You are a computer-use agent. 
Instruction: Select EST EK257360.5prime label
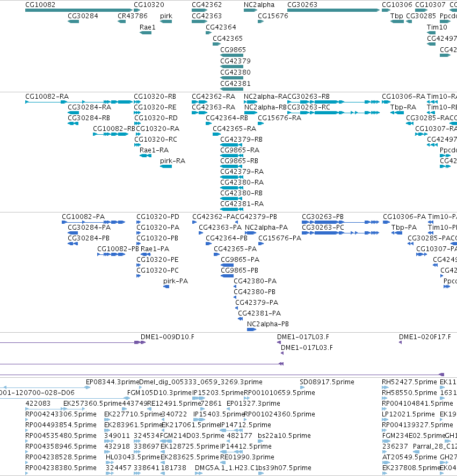tap(92, 404)
